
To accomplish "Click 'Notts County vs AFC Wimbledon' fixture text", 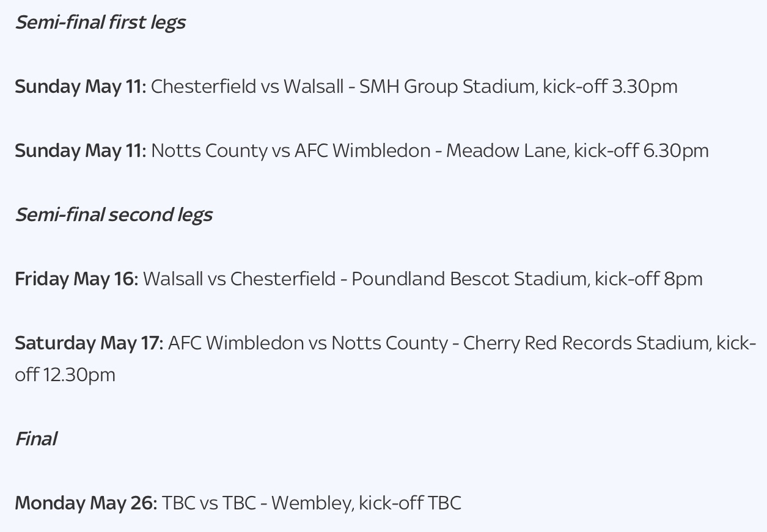I will point(290,151).
